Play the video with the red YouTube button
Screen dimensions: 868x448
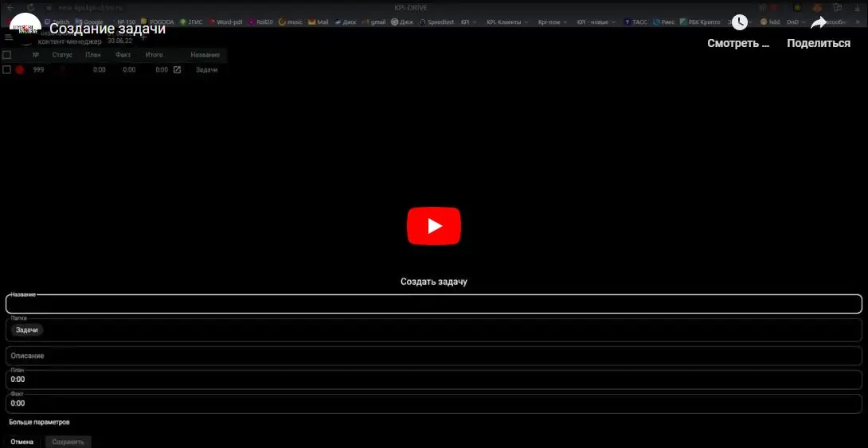pyautogui.click(x=433, y=226)
